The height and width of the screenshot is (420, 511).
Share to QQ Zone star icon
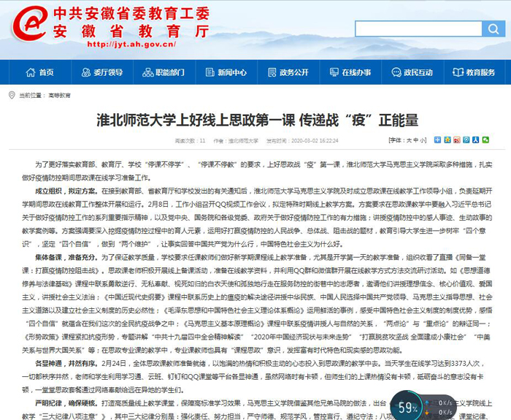tap(448, 140)
